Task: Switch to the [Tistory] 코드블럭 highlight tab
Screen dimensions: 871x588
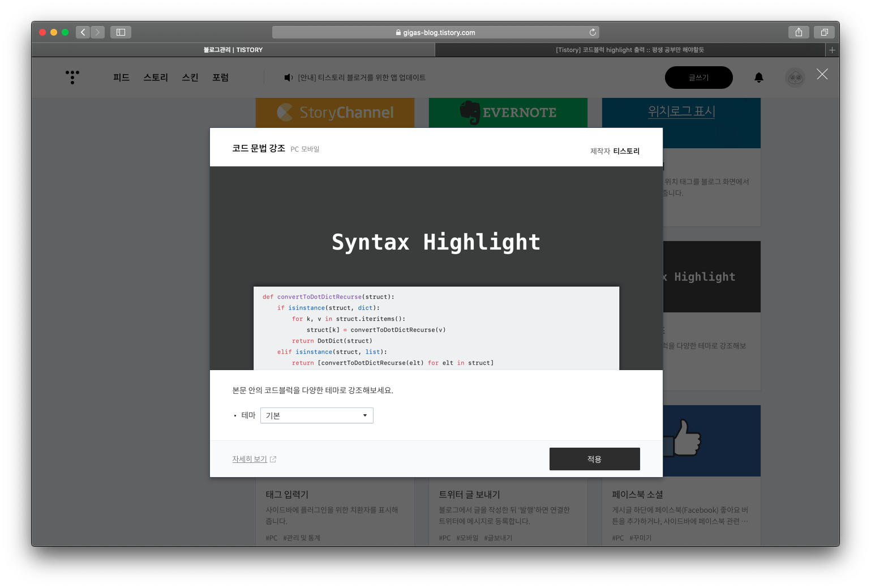Action: pos(630,50)
